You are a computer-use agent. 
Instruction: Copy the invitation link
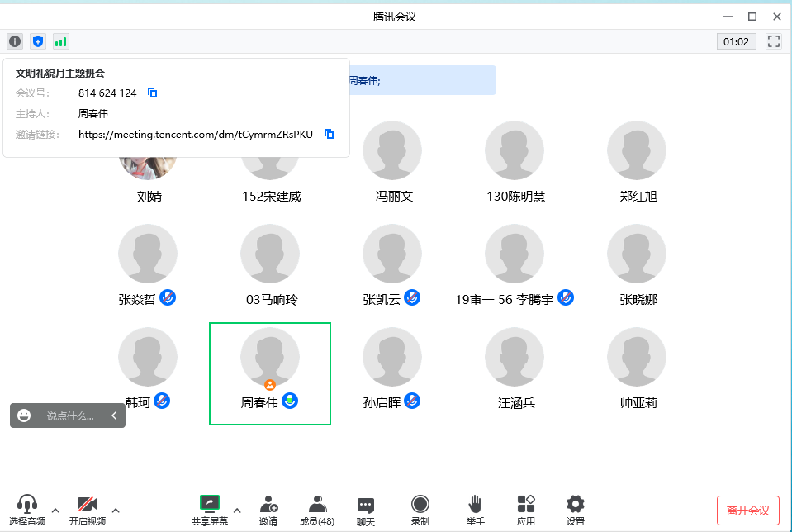click(x=329, y=134)
